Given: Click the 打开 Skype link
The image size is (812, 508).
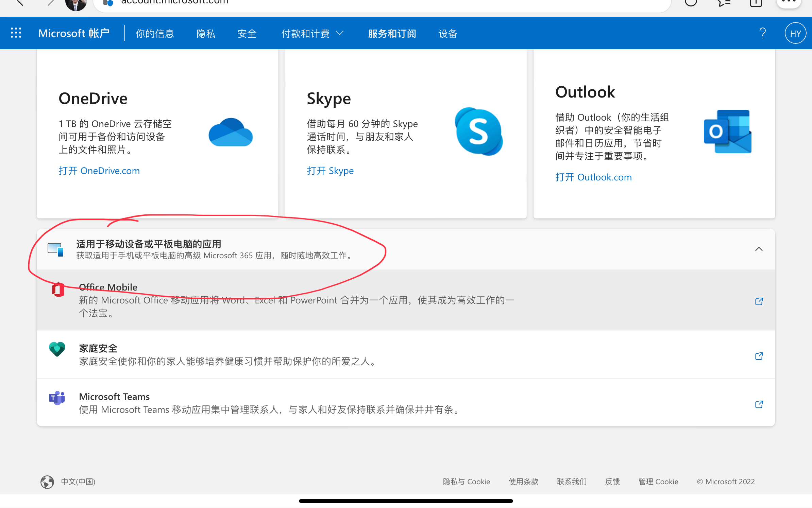Looking at the screenshot, I should (x=330, y=171).
